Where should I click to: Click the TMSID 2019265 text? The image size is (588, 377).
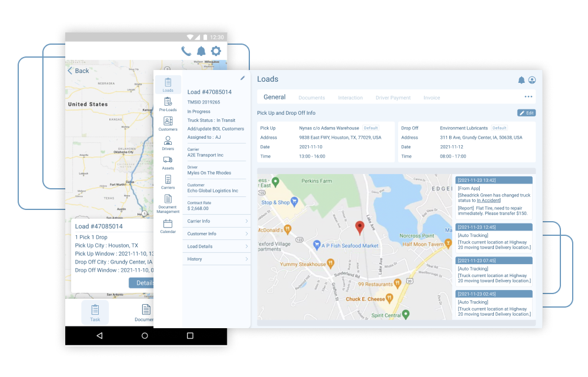(203, 102)
